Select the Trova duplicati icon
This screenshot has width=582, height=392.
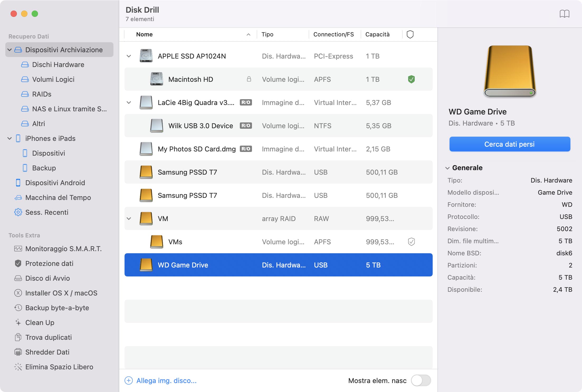[17, 337]
